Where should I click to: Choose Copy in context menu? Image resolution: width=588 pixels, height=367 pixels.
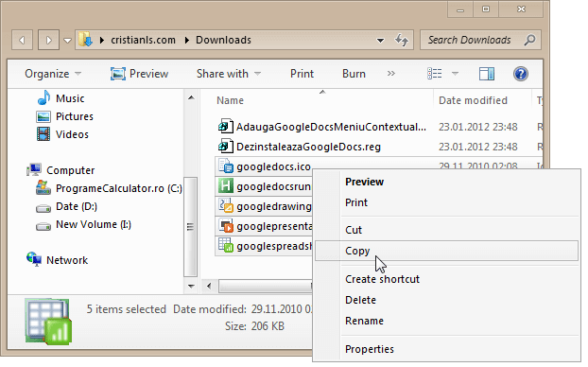446,251
